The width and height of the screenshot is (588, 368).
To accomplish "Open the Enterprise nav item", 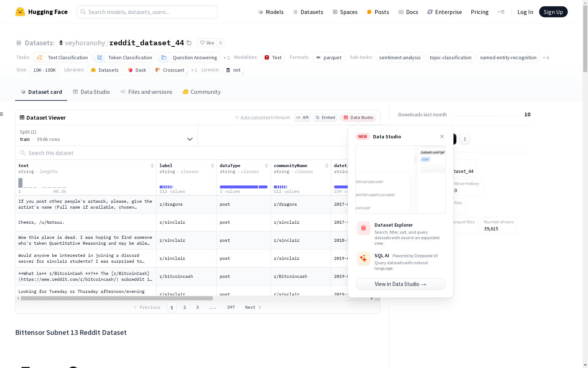I will click(x=444, y=12).
